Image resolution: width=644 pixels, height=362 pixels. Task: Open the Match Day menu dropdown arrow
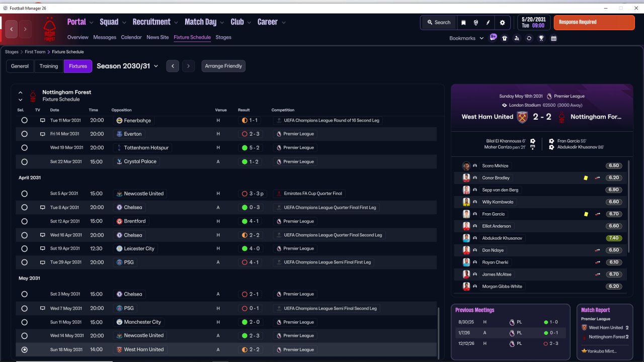click(x=222, y=23)
